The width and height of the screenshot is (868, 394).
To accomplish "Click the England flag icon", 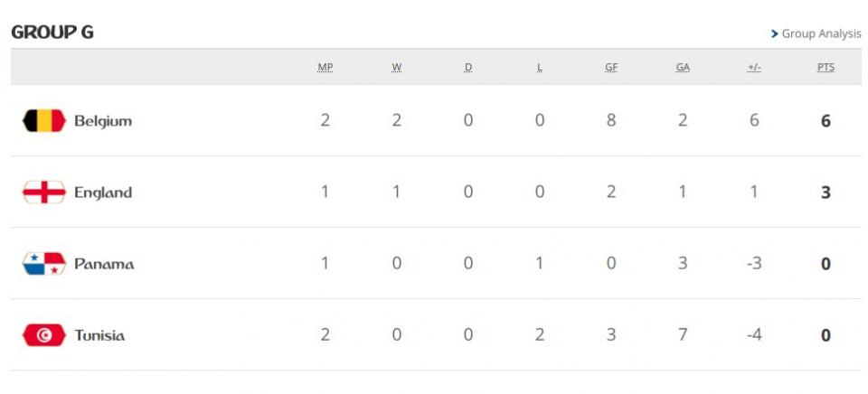I will (x=44, y=192).
